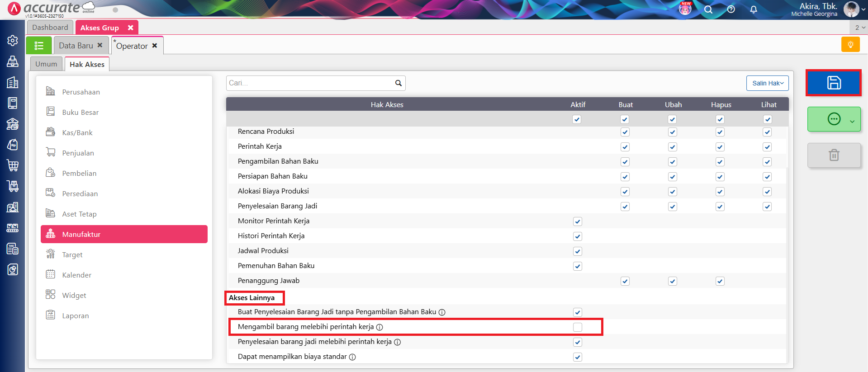Open user profile dropdown arrow
Image resolution: width=868 pixels, height=372 pixels.
(x=863, y=10)
